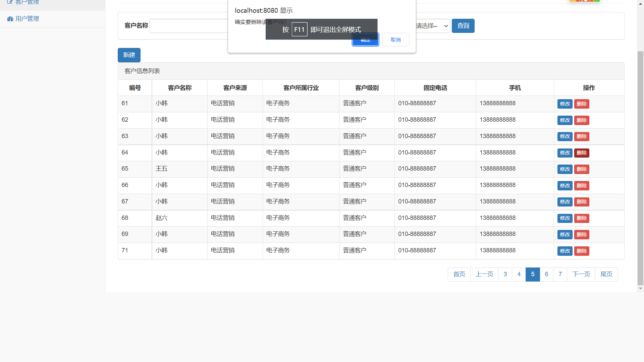Viewport: 644px width, 362px height.
Task: Open the 请选择 dropdown next to 查询
Action: (x=432, y=26)
